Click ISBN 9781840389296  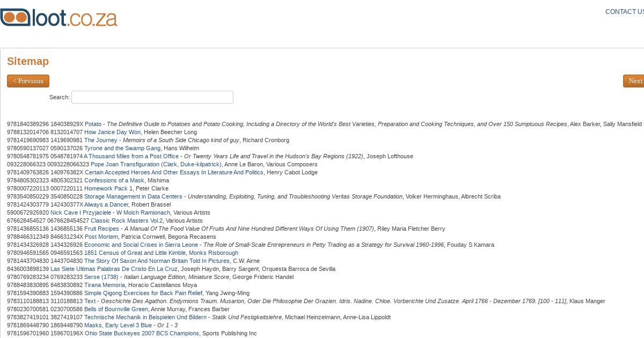click(x=28, y=124)
